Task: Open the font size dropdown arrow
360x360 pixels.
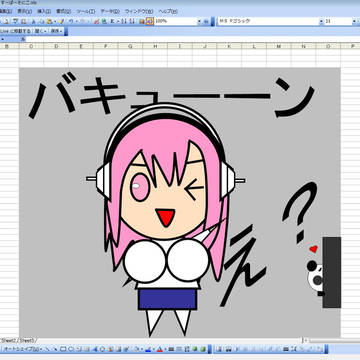Action: [x=354, y=21]
